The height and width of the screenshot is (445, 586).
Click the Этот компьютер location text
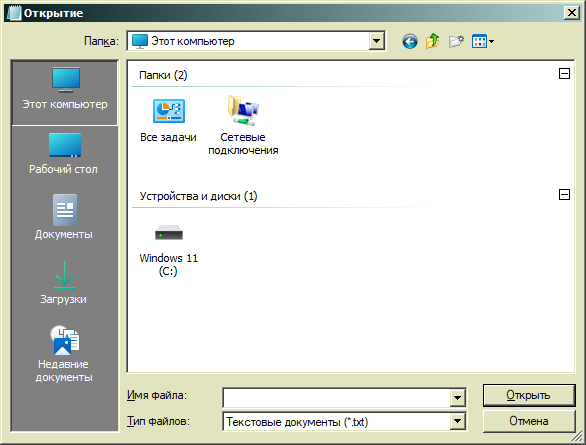point(193,41)
